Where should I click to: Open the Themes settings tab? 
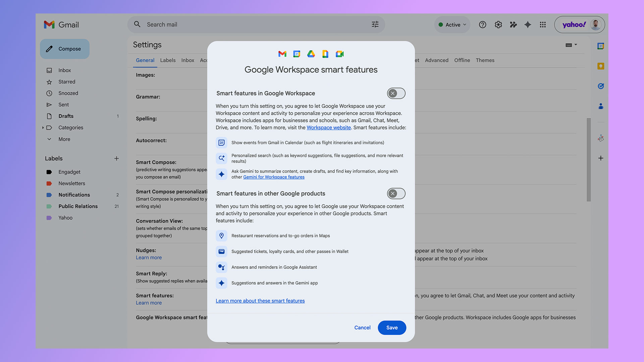tap(485, 60)
